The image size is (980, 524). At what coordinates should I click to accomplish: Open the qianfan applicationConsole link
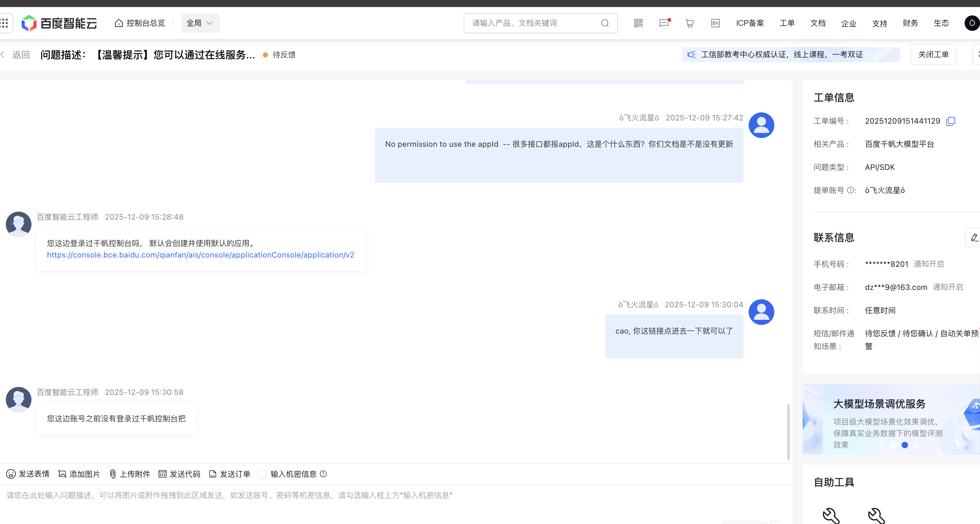point(200,255)
